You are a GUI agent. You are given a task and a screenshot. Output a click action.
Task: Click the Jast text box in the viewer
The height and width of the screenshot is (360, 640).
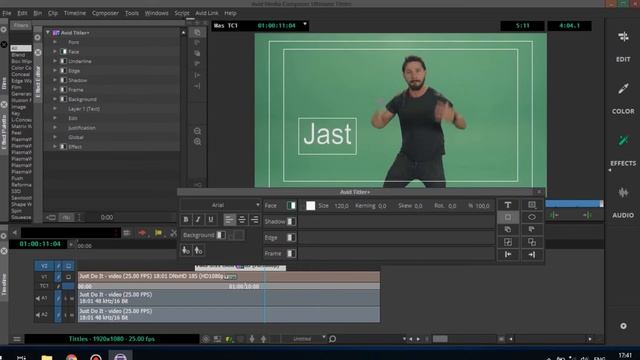pos(327,136)
